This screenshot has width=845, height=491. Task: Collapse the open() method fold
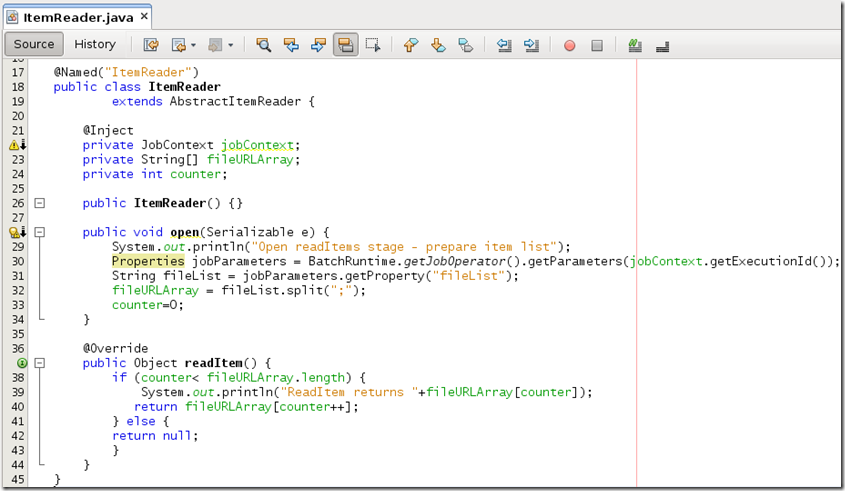click(40, 232)
